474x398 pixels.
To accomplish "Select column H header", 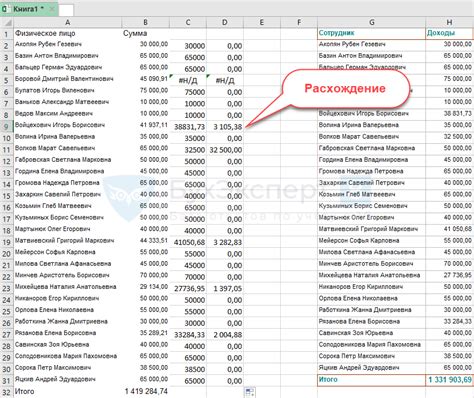I will point(449,23).
